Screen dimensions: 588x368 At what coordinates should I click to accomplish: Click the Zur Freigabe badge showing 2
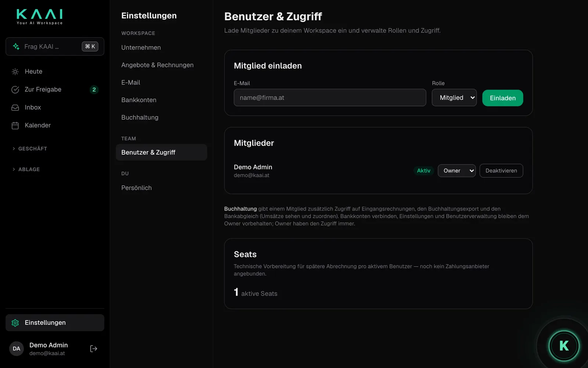click(x=94, y=89)
